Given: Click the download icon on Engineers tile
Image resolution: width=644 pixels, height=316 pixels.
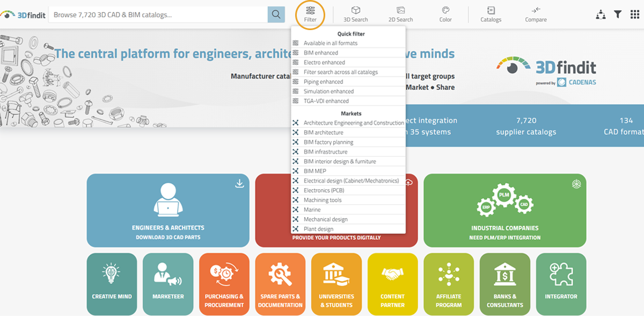Looking at the screenshot, I should coord(239,184).
